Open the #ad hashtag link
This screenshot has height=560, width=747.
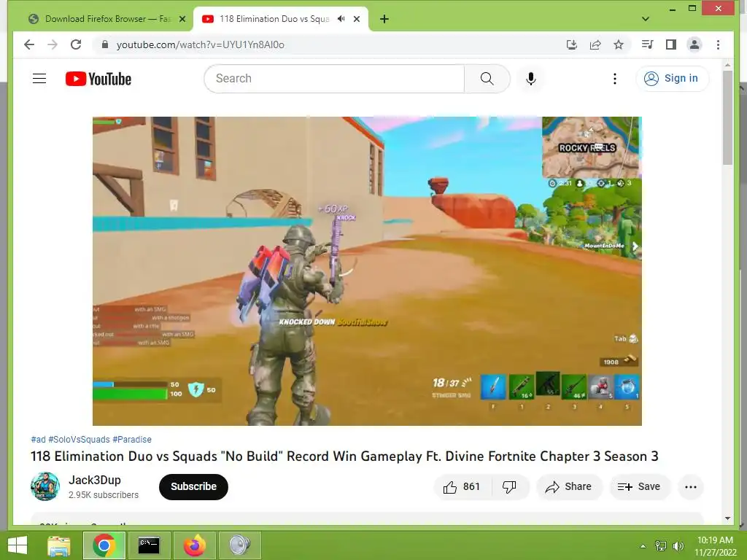click(38, 440)
